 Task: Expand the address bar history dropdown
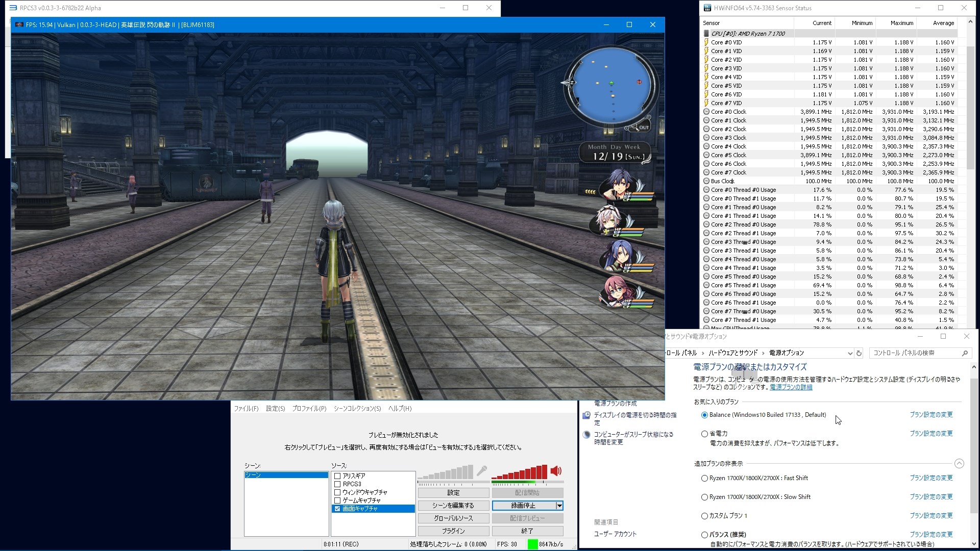[850, 353]
